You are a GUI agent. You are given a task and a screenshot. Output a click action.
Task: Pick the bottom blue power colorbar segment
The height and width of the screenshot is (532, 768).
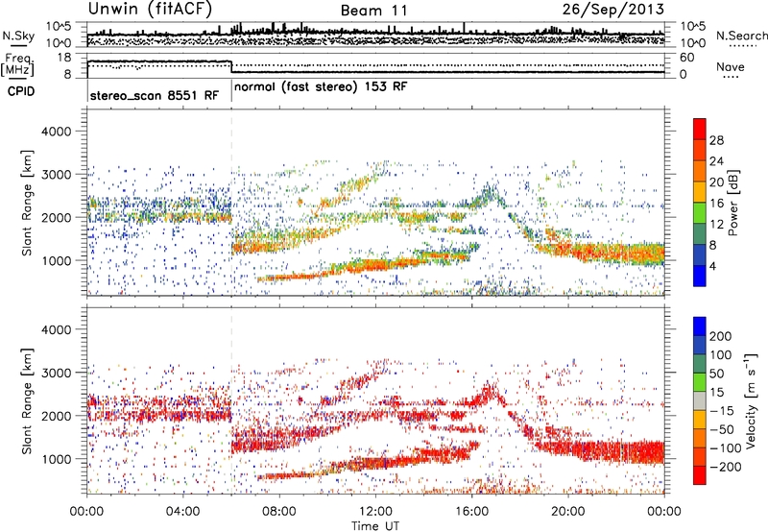(700, 276)
